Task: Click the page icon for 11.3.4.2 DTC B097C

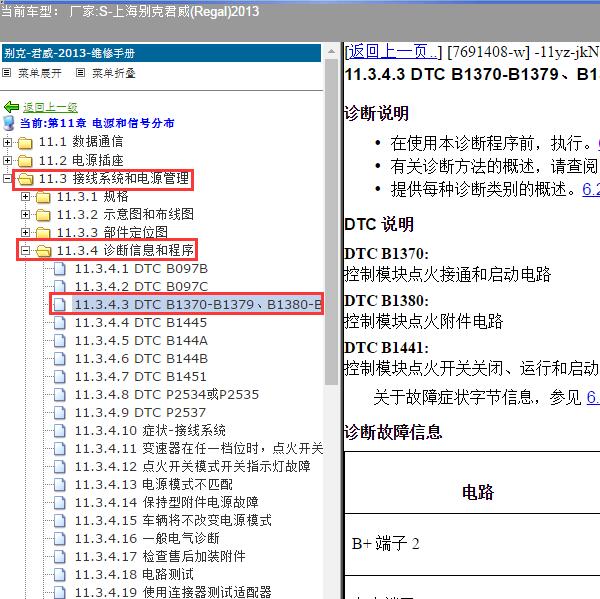Action: (60, 286)
